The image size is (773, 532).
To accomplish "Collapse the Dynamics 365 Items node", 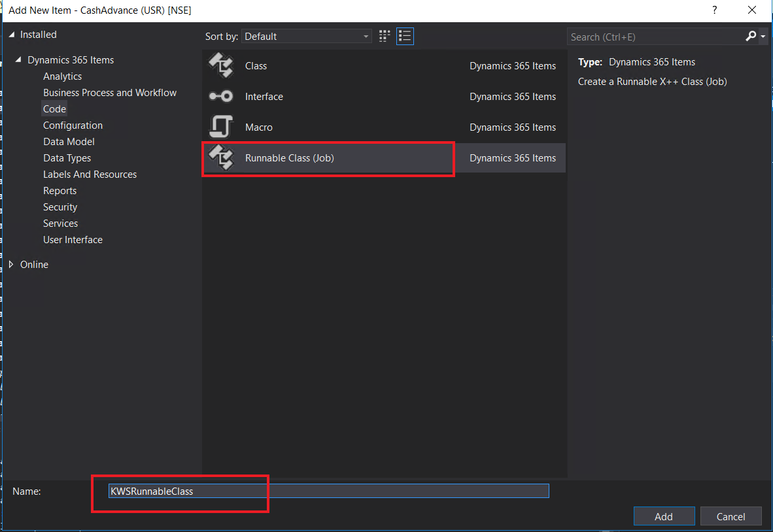I will pyautogui.click(x=18, y=59).
